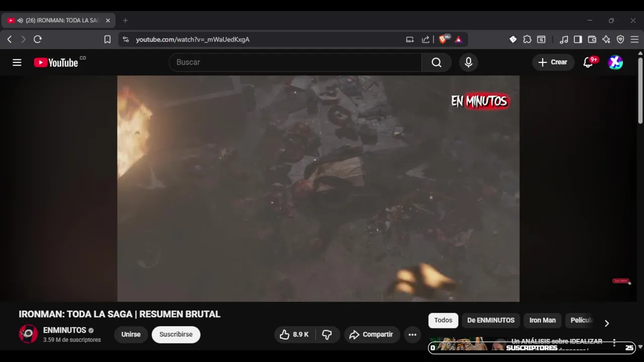
Task: Open Brave Wallet icon
Action: pos(592,39)
